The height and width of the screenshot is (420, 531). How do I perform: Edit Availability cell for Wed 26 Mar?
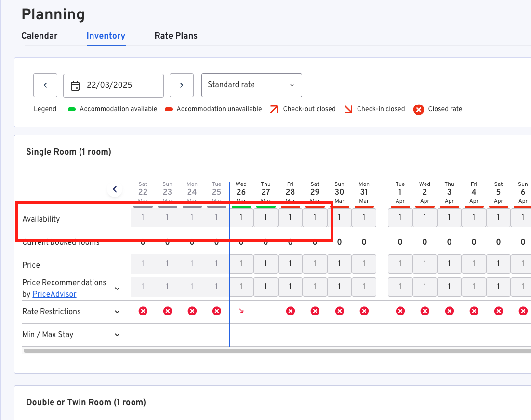coord(241,217)
